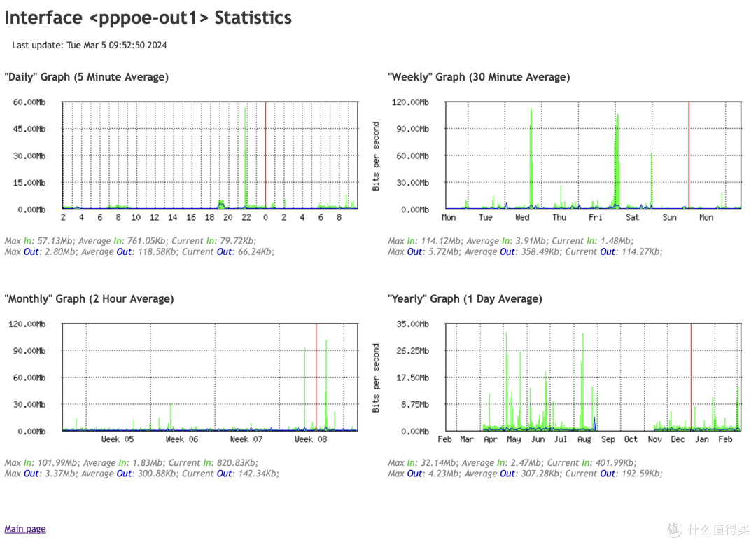The height and width of the screenshot is (545, 756).
Task: Click the 'Nov' label on Yearly graph
Action: click(x=654, y=439)
